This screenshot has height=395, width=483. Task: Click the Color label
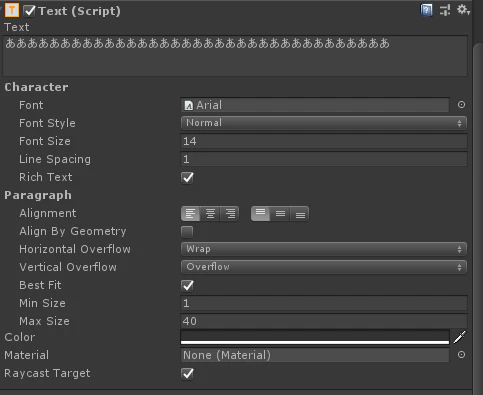pos(19,337)
